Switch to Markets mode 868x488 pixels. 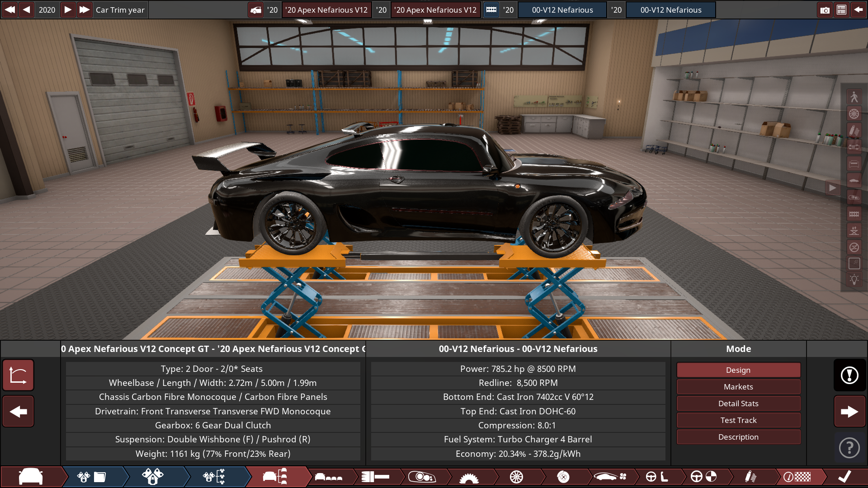[x=738, y=387]
